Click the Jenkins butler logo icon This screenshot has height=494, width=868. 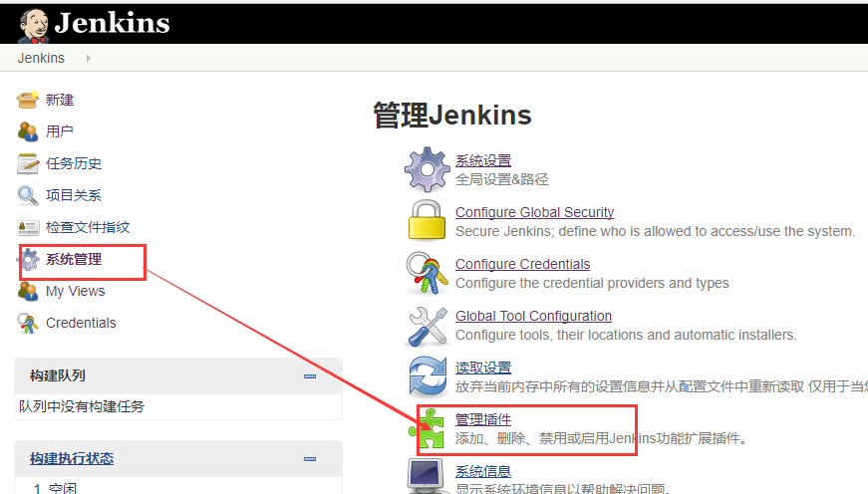coord(34,26)
